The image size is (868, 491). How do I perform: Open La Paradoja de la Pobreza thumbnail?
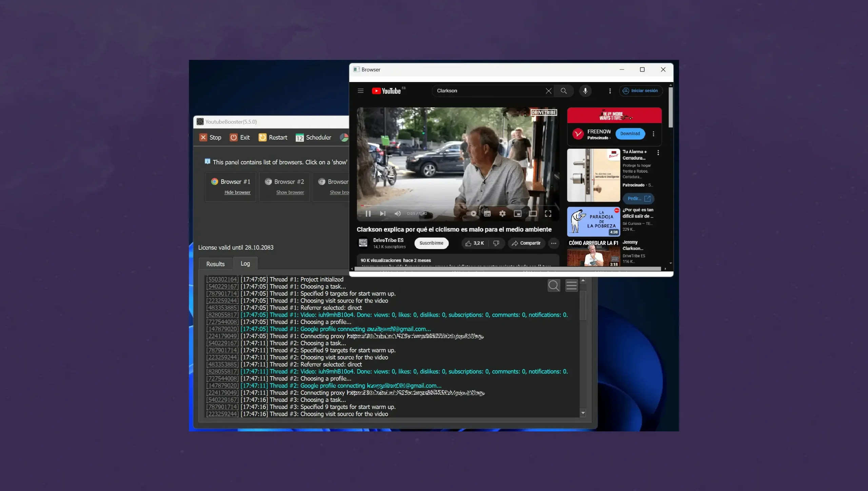[x=593, y=222]
